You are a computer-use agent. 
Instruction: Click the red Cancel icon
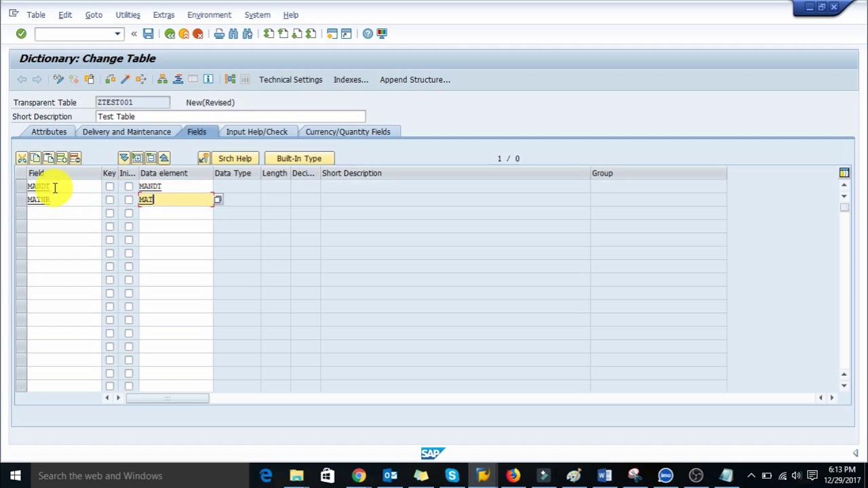(x=198, y=34)
